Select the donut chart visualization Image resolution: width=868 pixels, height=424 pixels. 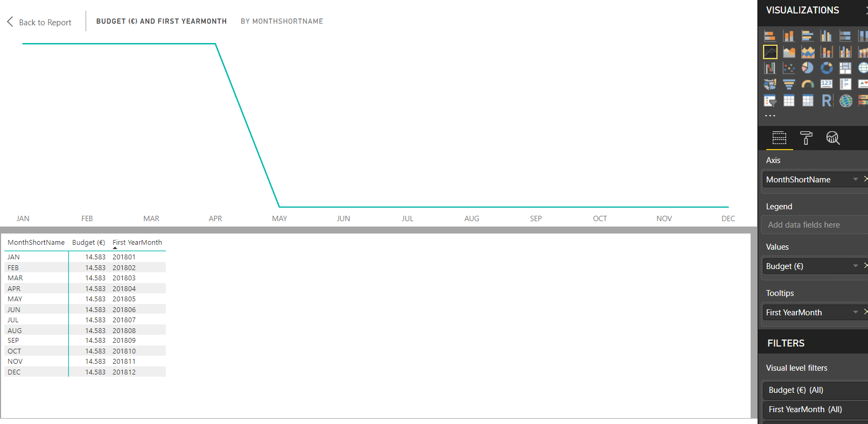pyautogui.click(x=827, y=68)
